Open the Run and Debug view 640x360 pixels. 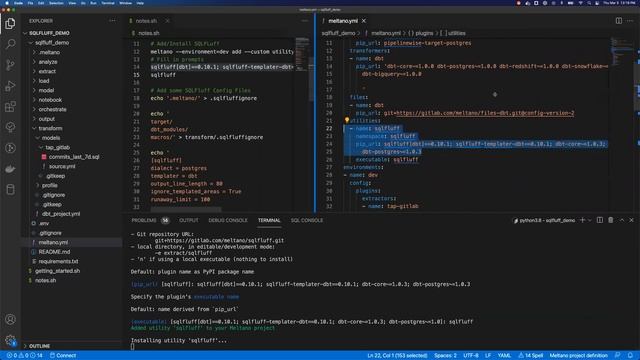pos(10,86)
